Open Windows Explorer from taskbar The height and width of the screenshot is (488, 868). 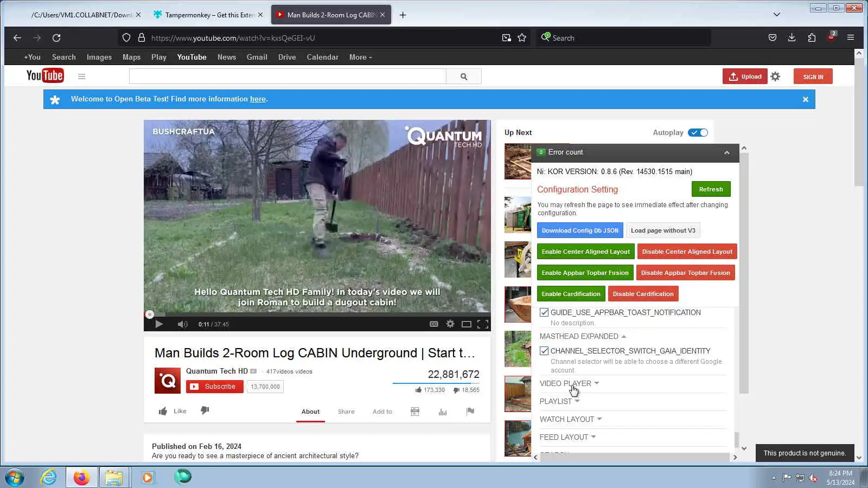pos(114,477)
